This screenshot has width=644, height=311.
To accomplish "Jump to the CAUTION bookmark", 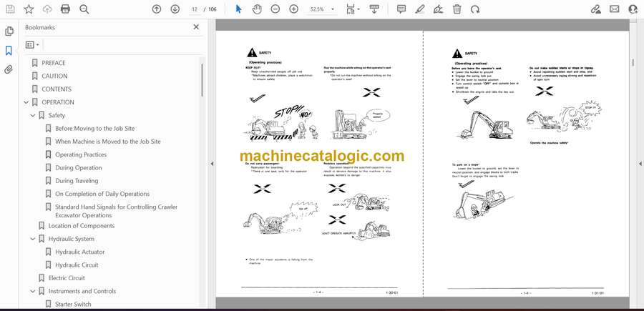I will click(54, 76).
